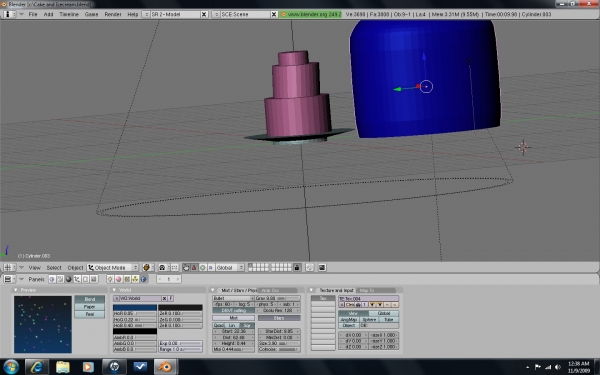Click the blue horizon color swatch
This screenshot has width=600, height=375.
tap(135, 307)
